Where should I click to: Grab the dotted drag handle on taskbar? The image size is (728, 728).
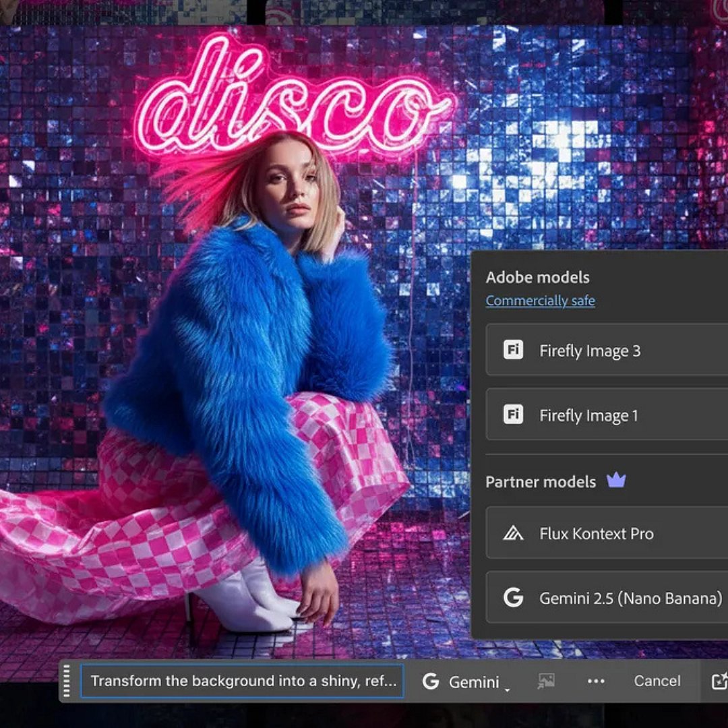pyautogui.click(x=66, y=681)
